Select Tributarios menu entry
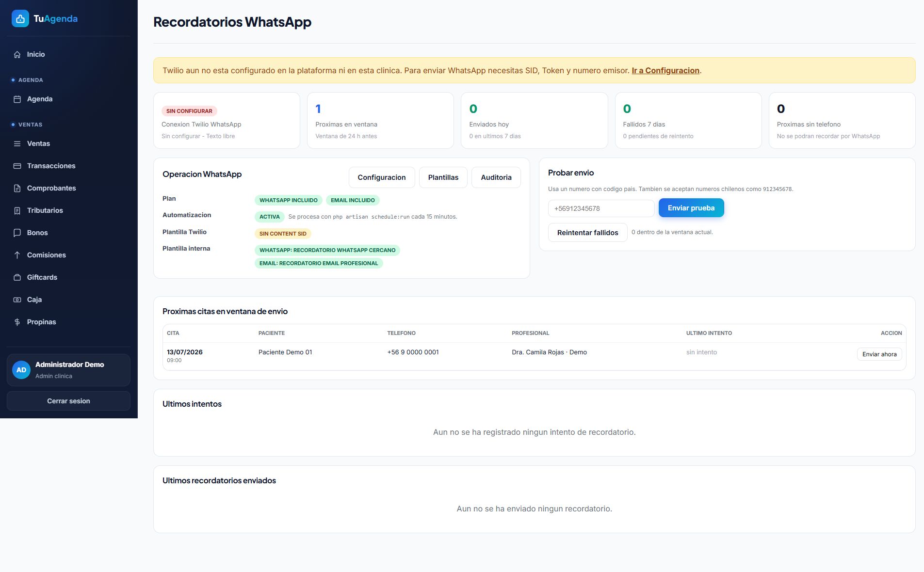The image size is (924, 572). [x=68, y=210]
